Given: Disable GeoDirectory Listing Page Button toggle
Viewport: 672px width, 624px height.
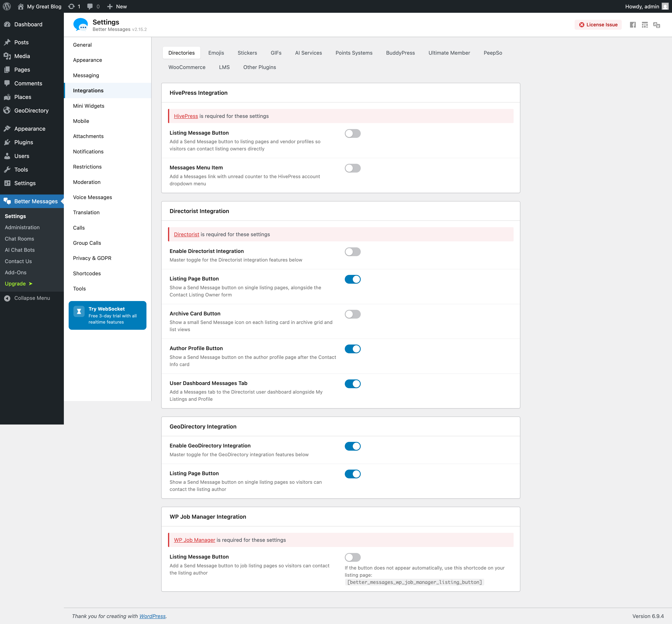Looking at the screenshot, I should (353, 474).
